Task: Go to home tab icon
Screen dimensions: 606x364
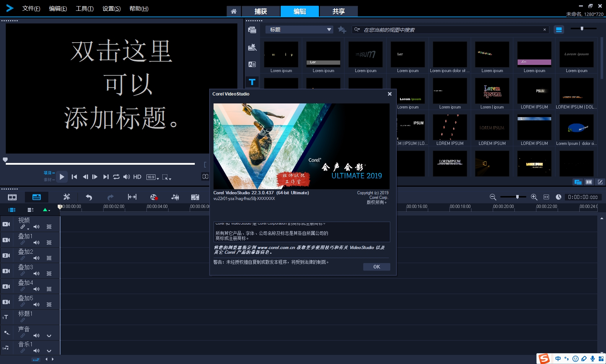Action: 234,12
